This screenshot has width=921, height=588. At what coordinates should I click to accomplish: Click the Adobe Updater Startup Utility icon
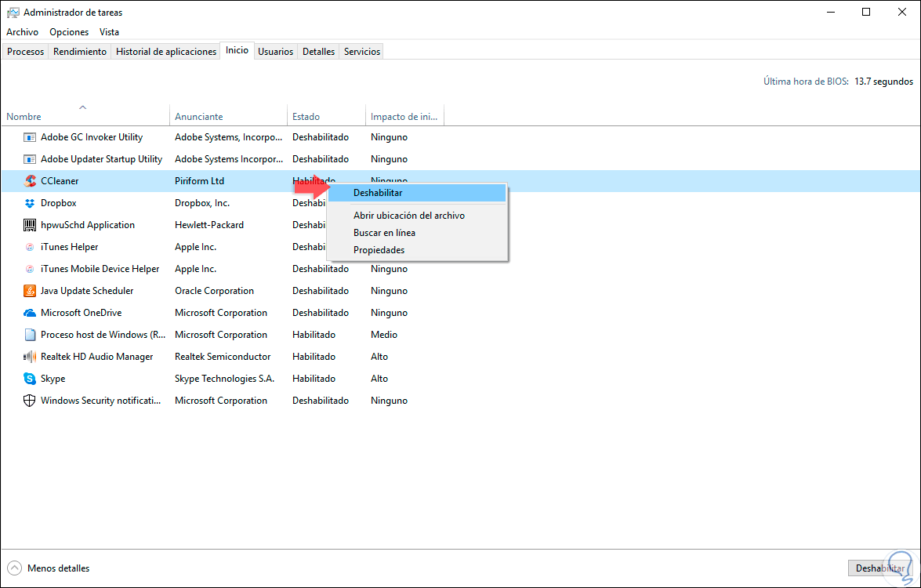(29, 159)
